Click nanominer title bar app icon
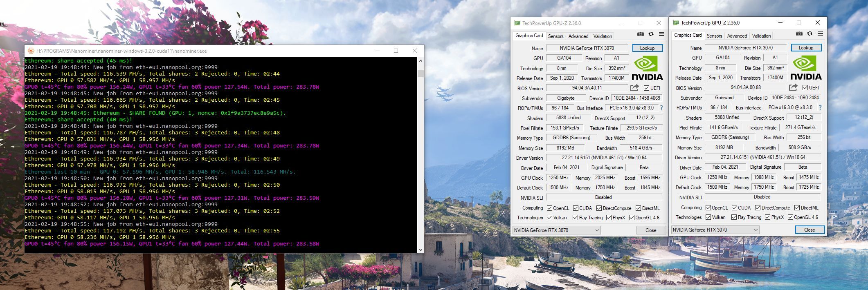This screenshot has height=290, width=868. 31,51
